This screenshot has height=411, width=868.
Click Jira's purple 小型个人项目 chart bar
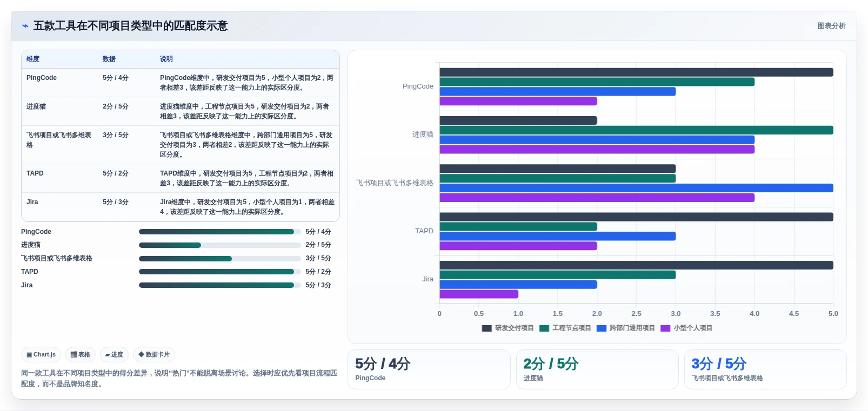[x=479, y=294]
